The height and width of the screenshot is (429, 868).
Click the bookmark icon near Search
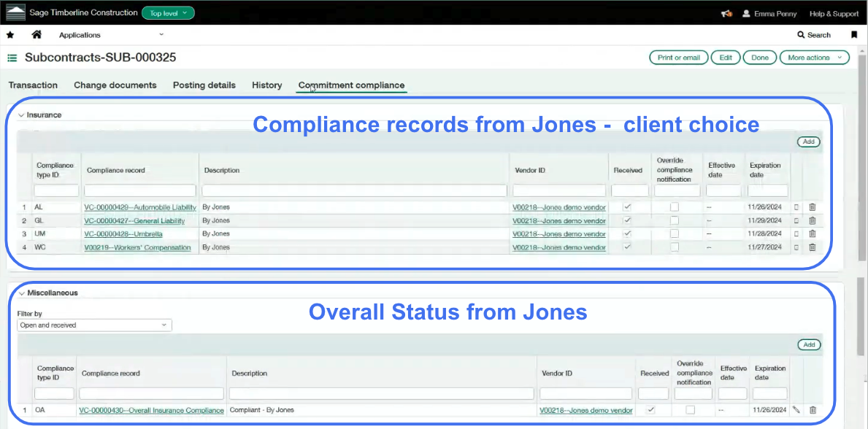(x=854, y=35)
